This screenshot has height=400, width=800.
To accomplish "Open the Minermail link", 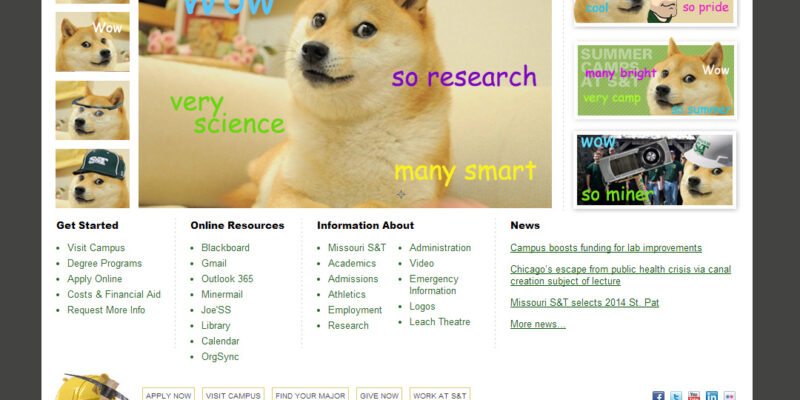I will coord(222,294).
